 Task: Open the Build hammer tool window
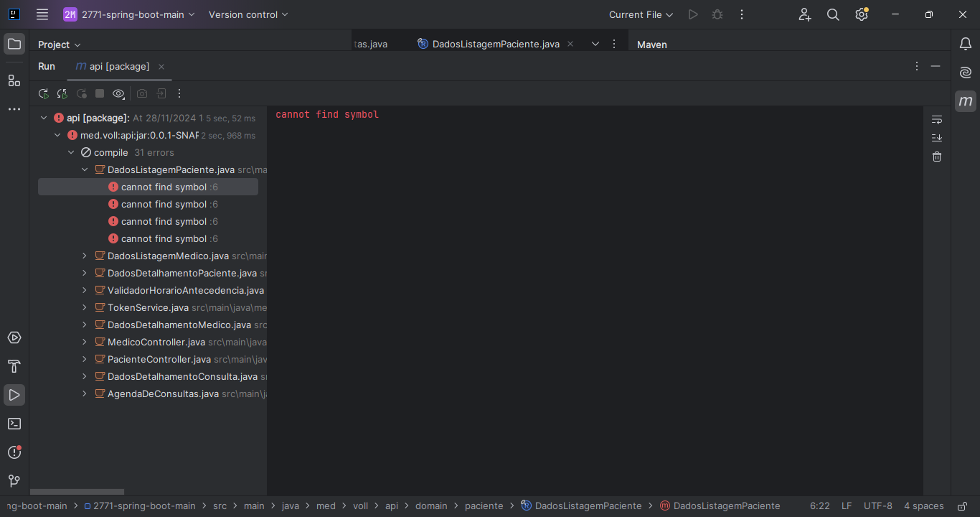coord(14,366)
